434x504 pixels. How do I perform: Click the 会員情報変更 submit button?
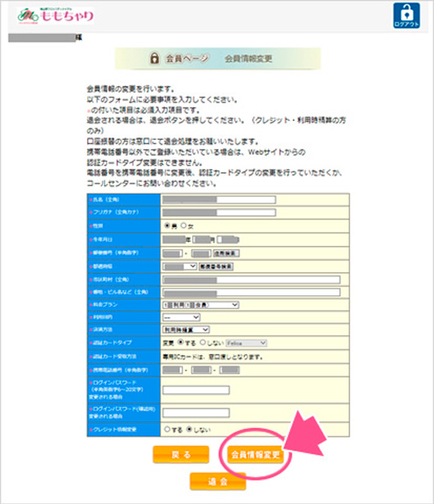tap(256, 455)
